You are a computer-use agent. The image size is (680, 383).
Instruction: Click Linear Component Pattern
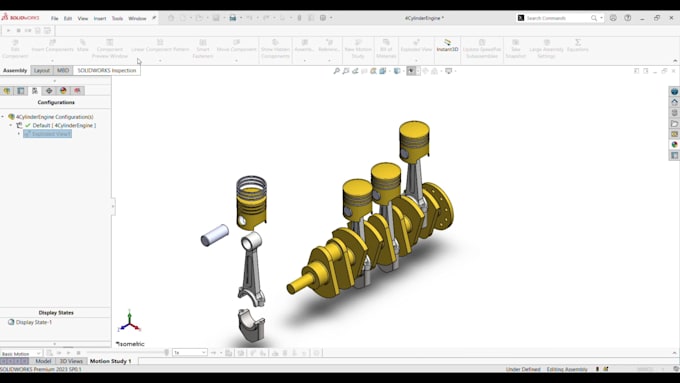point(160,46)
